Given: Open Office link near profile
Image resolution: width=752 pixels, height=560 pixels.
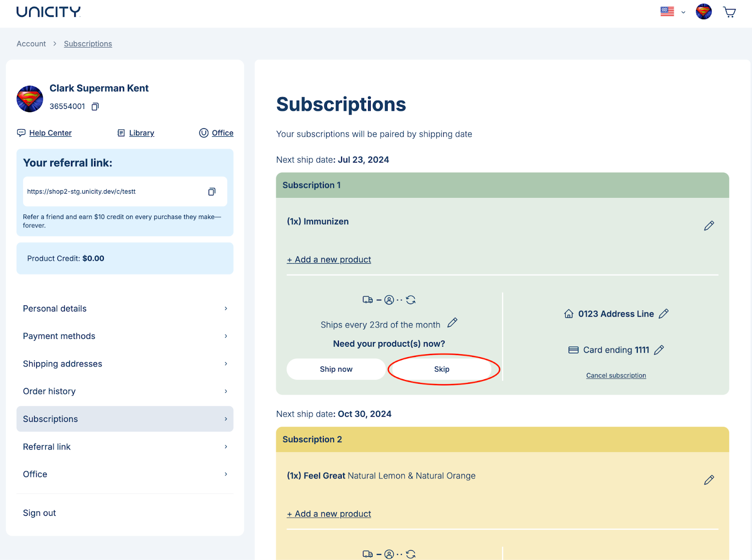Looking at the screenshot, I should pos(222,133).
